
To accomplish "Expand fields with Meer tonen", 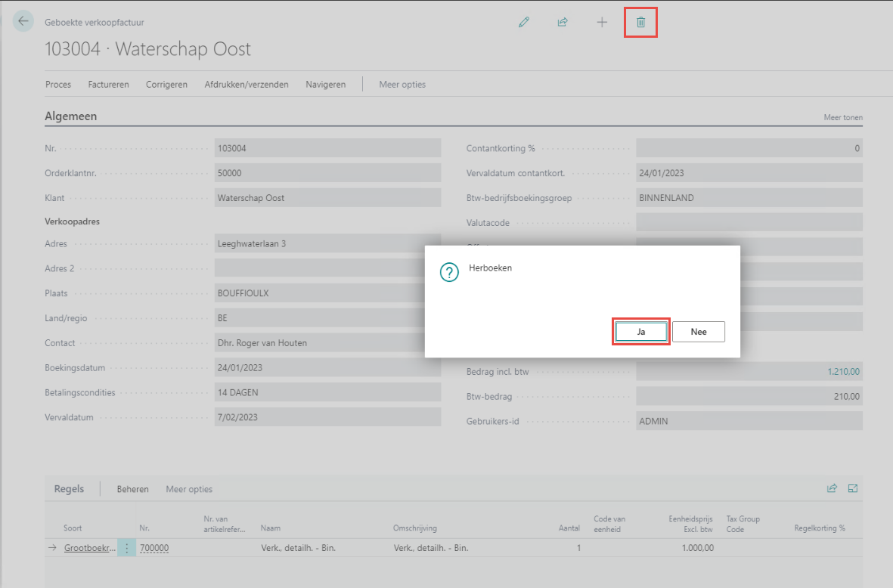I will pos(842,118).
